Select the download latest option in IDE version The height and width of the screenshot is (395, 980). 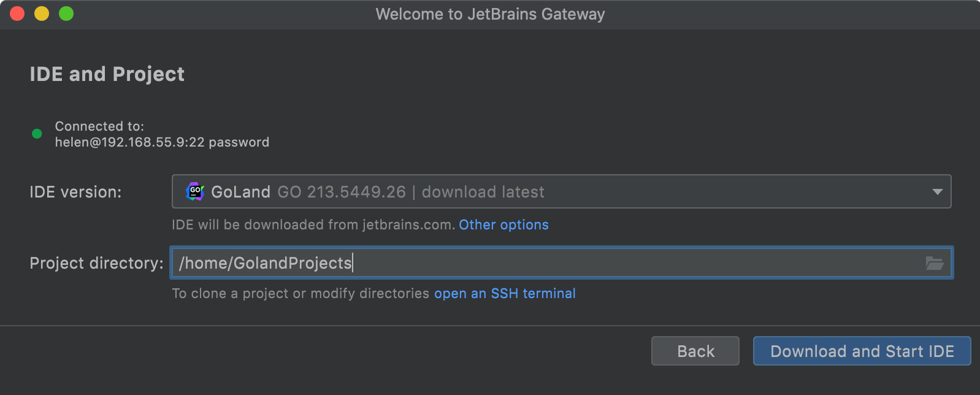(x=482, y=191)
